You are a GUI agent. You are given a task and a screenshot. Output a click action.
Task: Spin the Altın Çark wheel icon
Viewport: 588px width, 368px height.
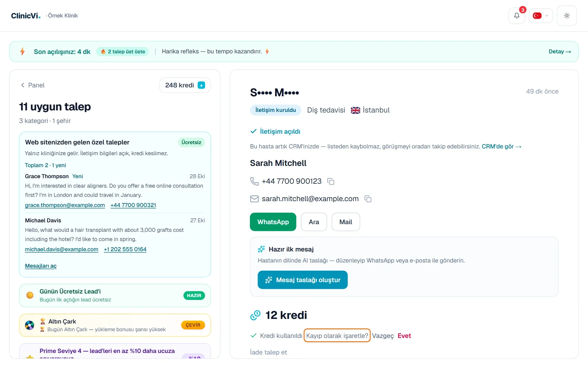click(x=30, y=325)
